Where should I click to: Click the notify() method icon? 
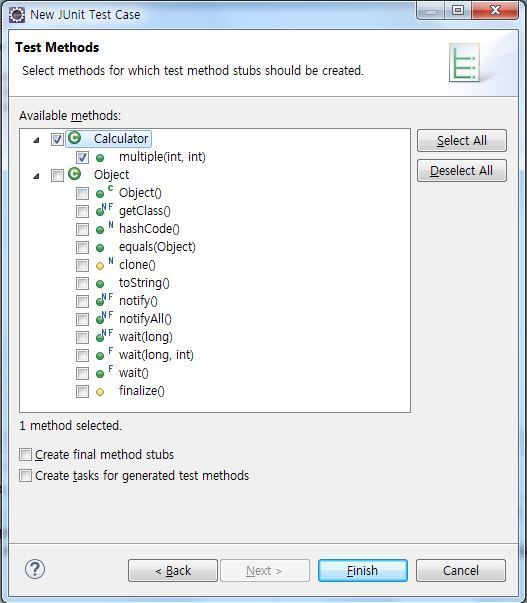[x=104, y=300]
